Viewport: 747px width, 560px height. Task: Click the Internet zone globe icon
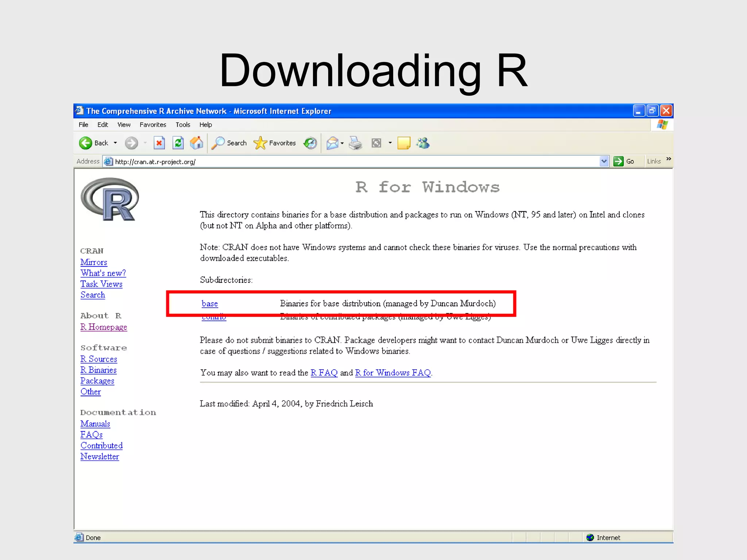point(590,537)
